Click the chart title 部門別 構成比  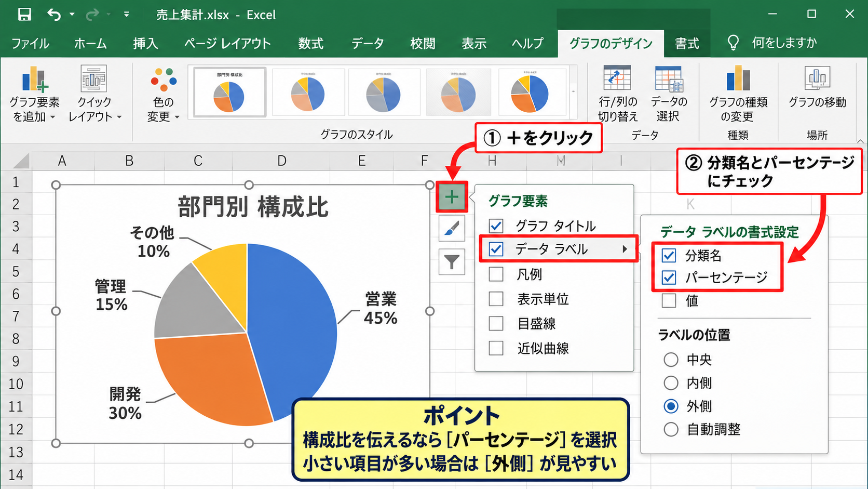point(253,206)
